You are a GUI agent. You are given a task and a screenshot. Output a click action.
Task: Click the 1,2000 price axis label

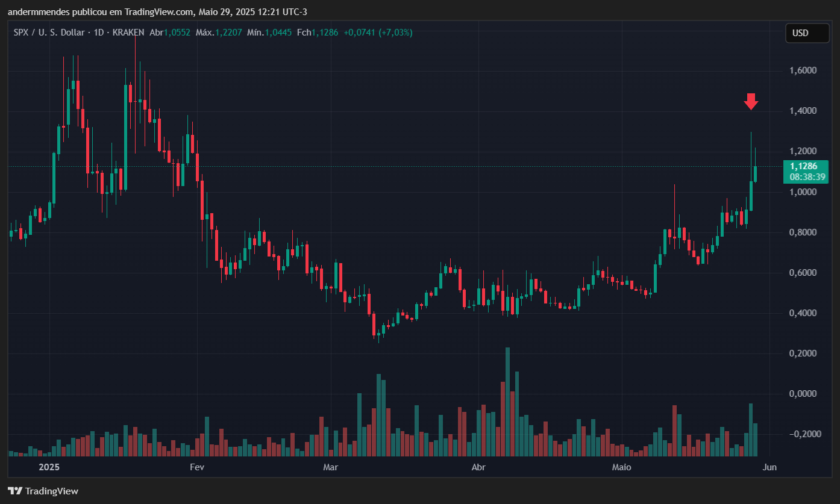point(803,152)
